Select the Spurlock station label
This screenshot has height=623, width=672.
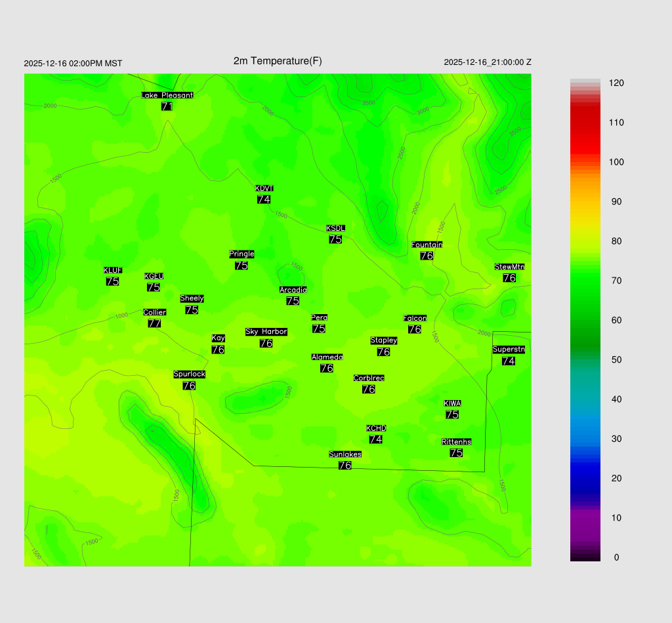[189, 374]
